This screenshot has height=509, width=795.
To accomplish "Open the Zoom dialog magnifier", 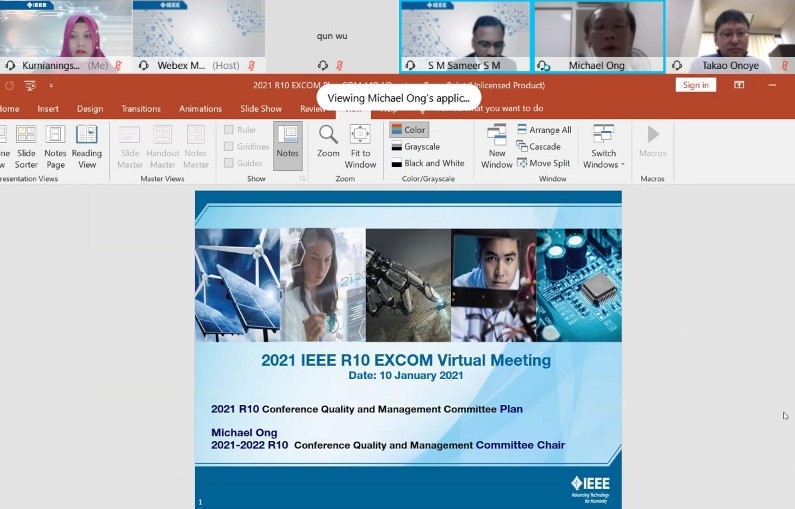I will click(328, 141).
